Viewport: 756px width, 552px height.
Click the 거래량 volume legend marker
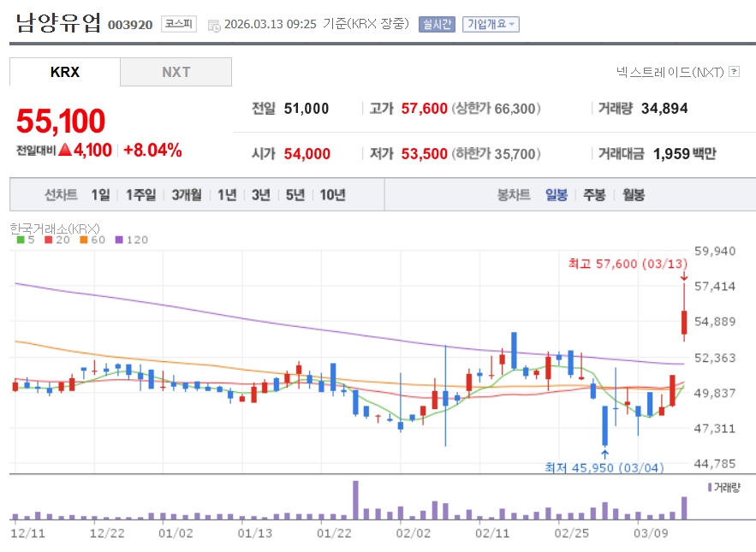pyautogui.click(x=710, y=488)
